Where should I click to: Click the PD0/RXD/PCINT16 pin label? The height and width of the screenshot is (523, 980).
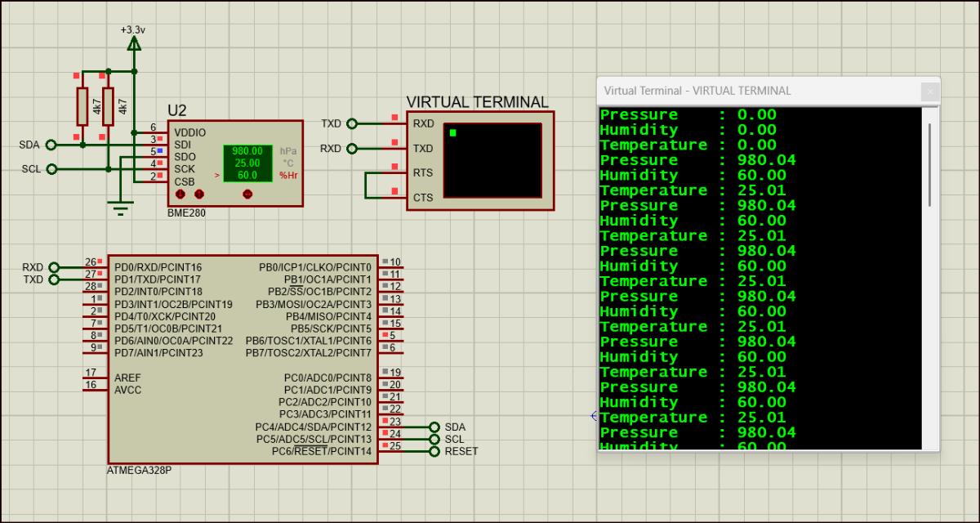(x=158, y=267)
